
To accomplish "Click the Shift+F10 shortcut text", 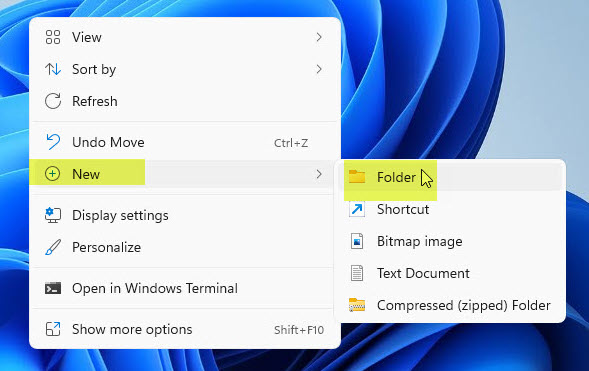I will tap(299, 330).
